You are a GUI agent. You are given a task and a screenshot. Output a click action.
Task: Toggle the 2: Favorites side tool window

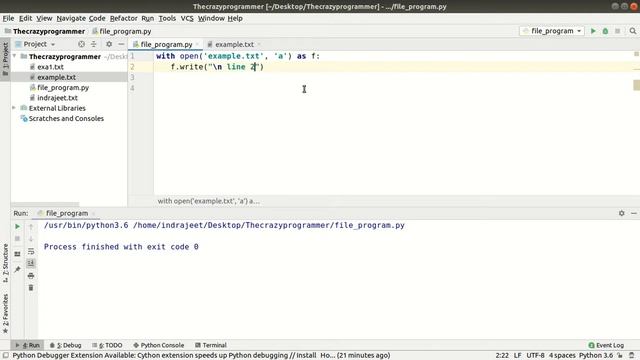5,313
